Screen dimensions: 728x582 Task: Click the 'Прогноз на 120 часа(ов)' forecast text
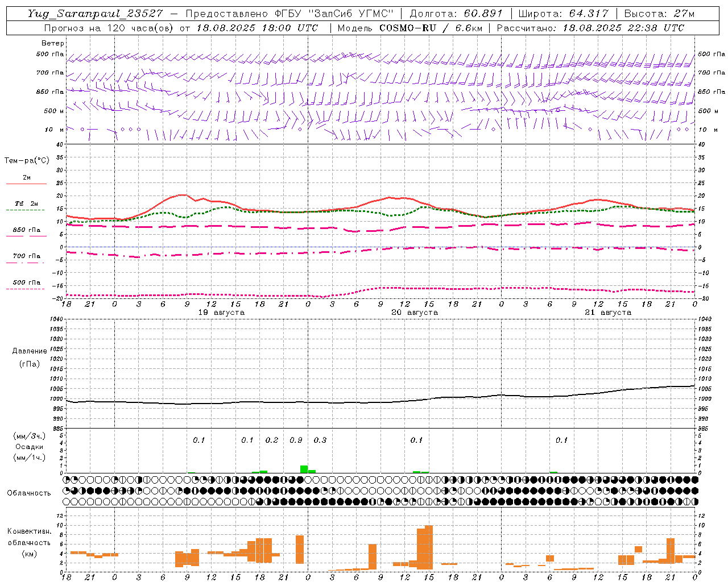point(110,28)
